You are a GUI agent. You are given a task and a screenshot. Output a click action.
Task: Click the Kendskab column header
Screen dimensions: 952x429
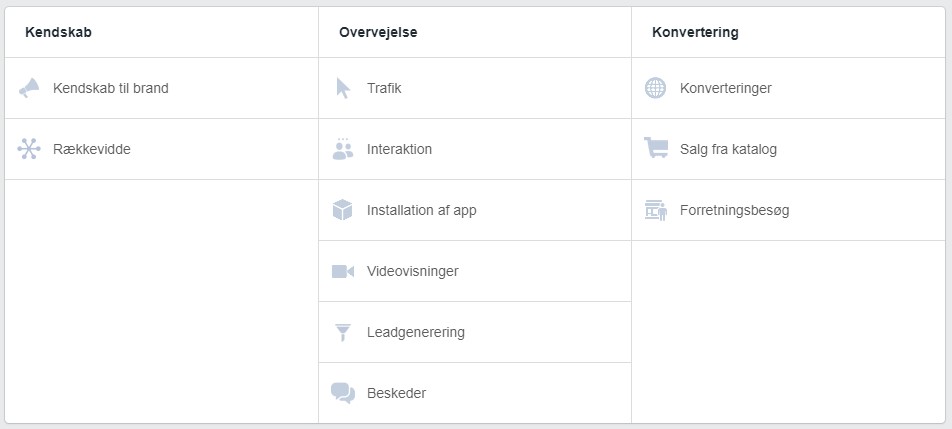(x=58, y=33)
